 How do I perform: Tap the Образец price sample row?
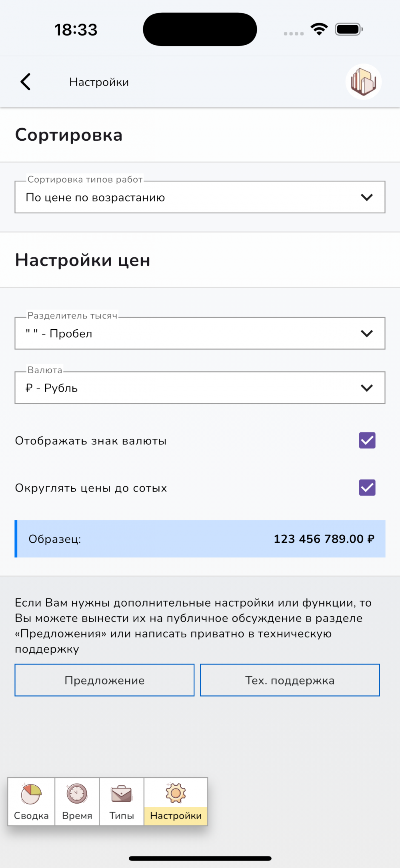pyautogui.click(x=200, y=539)
